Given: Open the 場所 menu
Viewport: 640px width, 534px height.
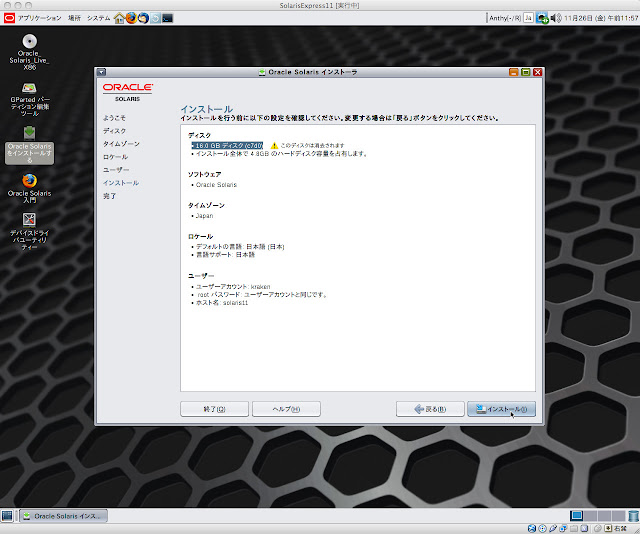Looking at the screenshot, I should (x=74, y=18).
